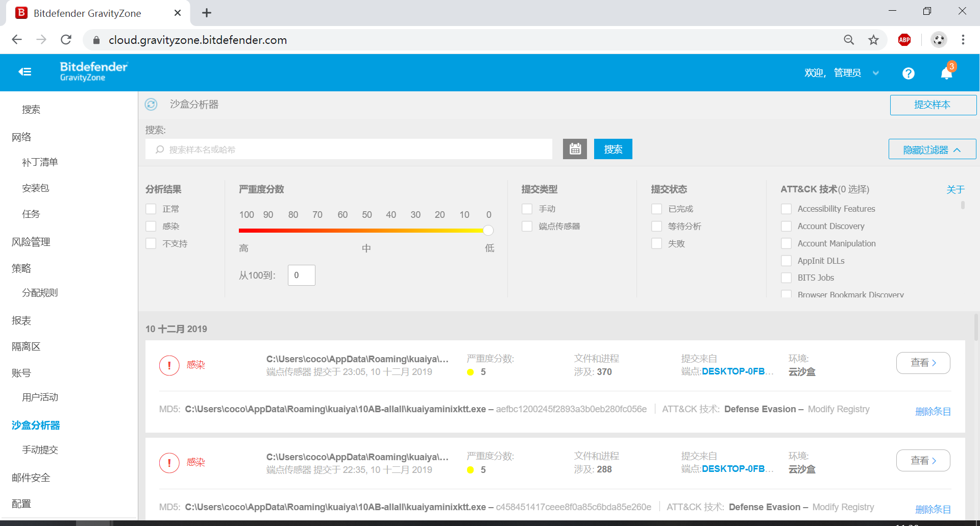The image size is (980, 526).
Task: Open the 搜索 sidebar item
Action: pyautogui.click(x=31, y=110)
